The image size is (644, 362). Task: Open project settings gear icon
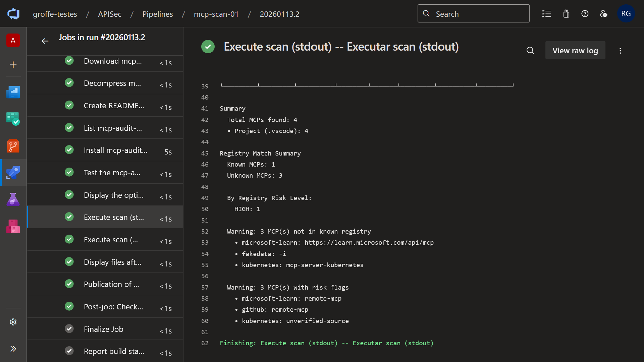pos(13,322)
